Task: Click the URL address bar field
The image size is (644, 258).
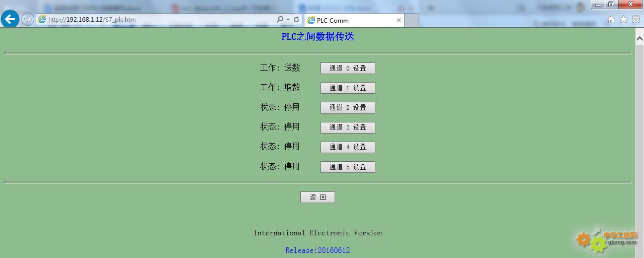Action: (x=151, y=20)
